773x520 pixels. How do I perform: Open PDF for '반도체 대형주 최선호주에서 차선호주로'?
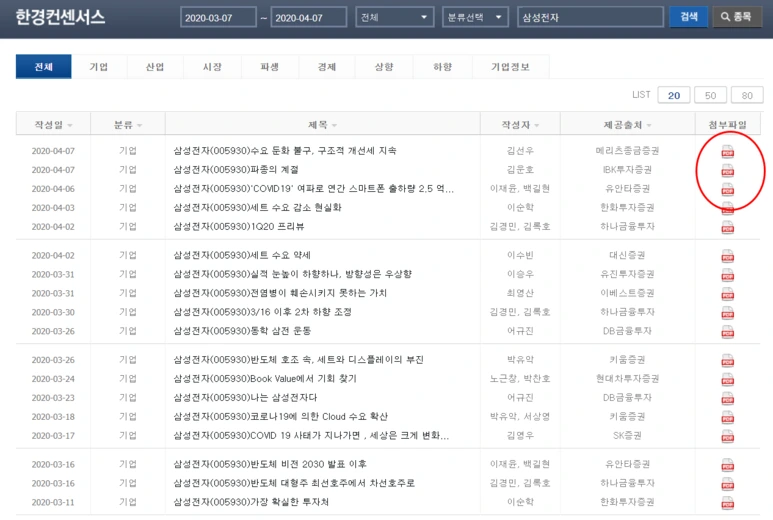pos(727,484)
